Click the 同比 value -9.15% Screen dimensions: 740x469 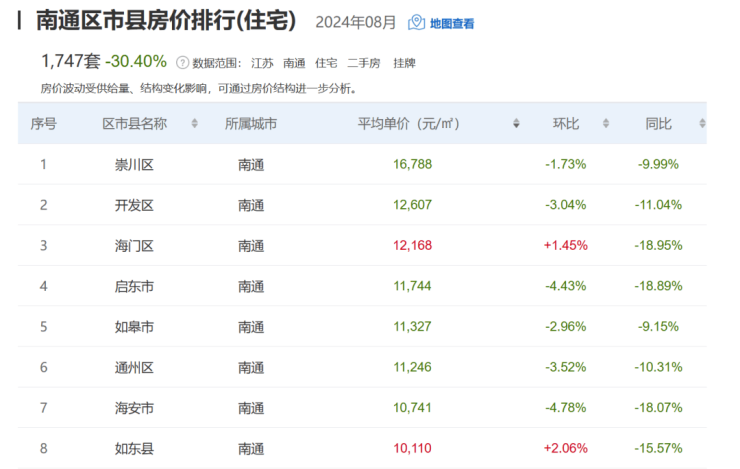pos(658,327)
